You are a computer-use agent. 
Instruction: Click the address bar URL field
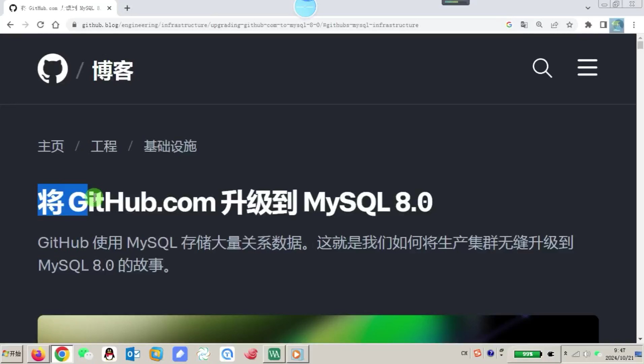[x=250, y=25]
